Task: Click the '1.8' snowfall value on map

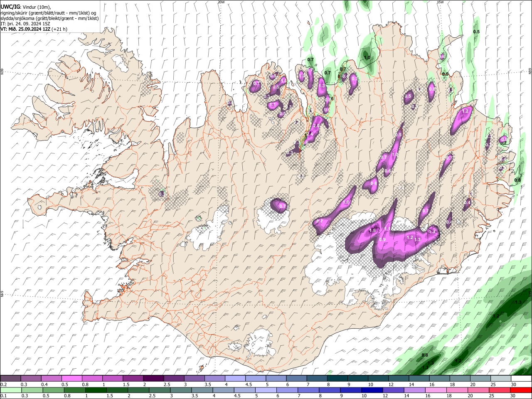Action: (x=372, y=230)
